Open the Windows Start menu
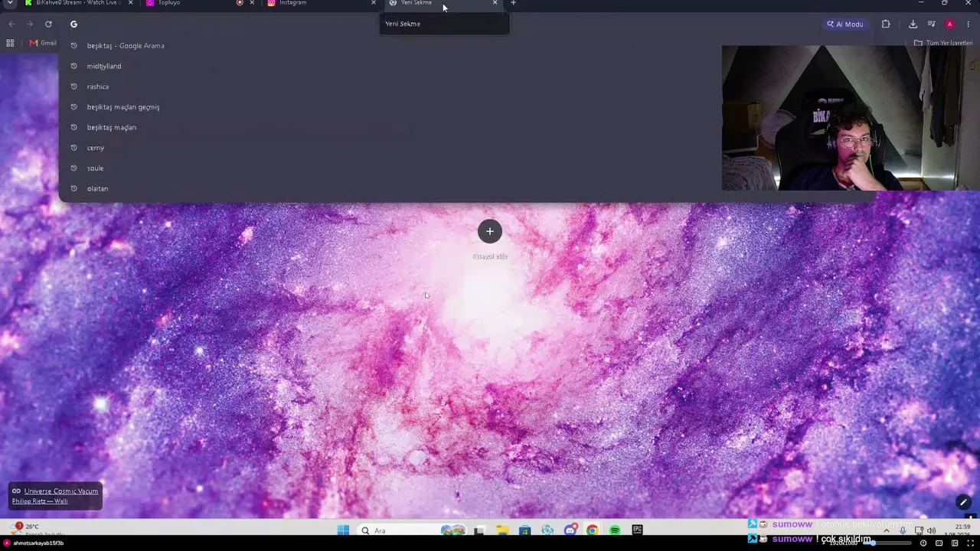 pos(343,530)
